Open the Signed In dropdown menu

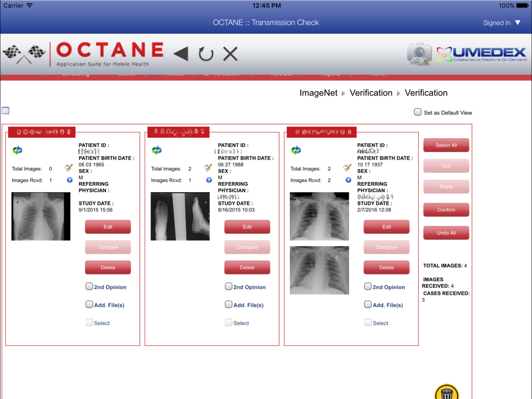click(502, 23)
